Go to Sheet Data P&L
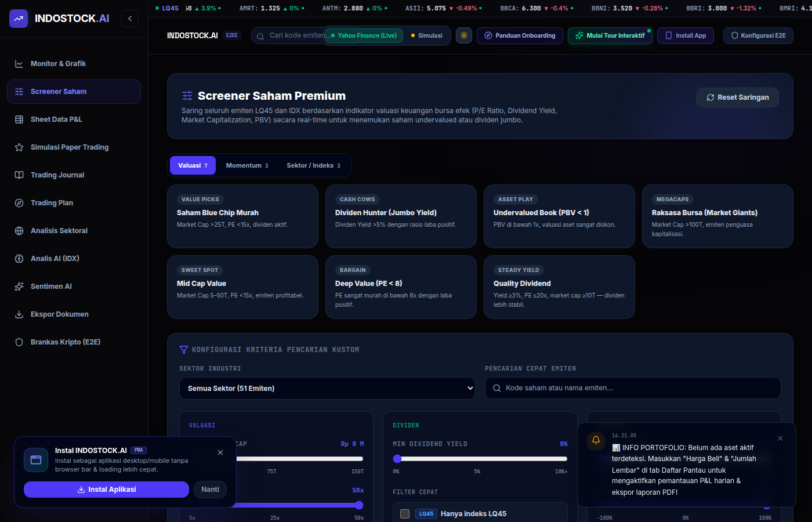This screenshot has height=522, width=812. [x=74, y=119]
